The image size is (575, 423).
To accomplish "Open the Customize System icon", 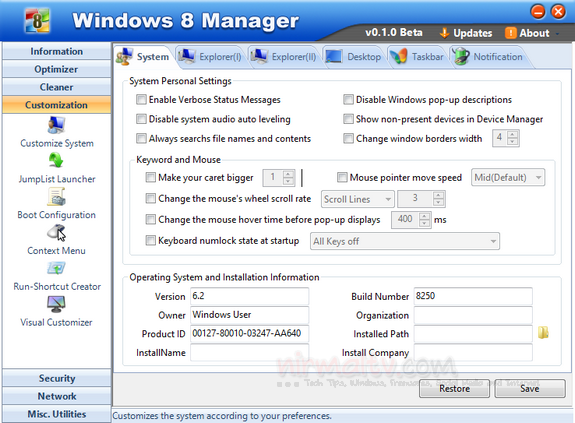I will [x=56, y=125].
